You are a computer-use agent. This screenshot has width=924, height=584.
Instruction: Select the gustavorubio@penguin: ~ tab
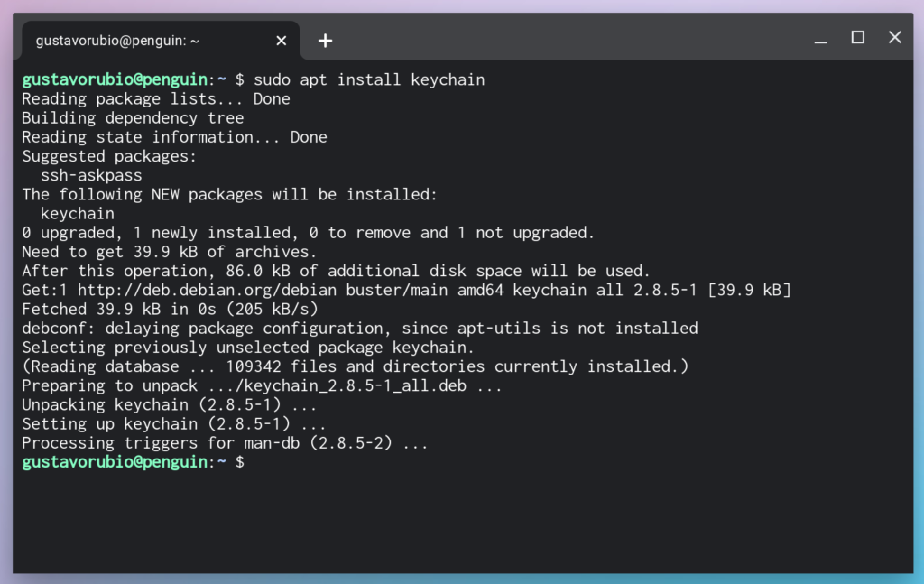click(x=161, y=41)
